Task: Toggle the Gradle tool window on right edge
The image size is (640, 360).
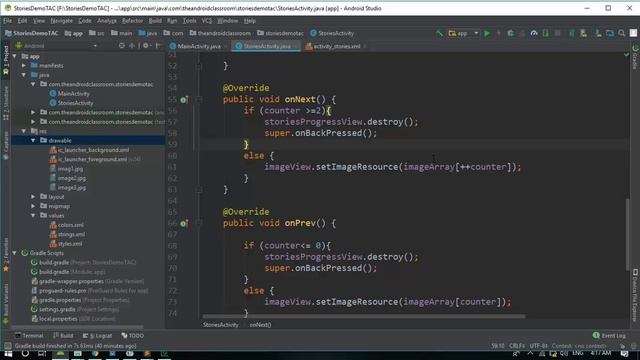Action: coord(635,56)
